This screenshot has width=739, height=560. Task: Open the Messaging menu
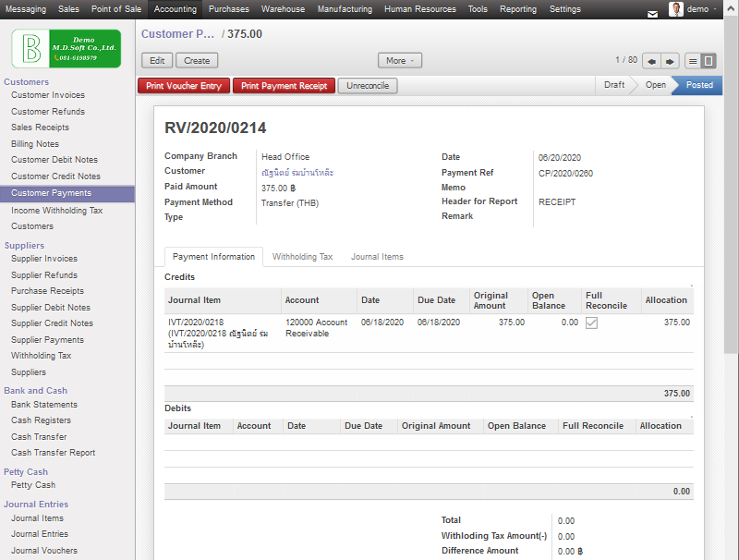26,9
